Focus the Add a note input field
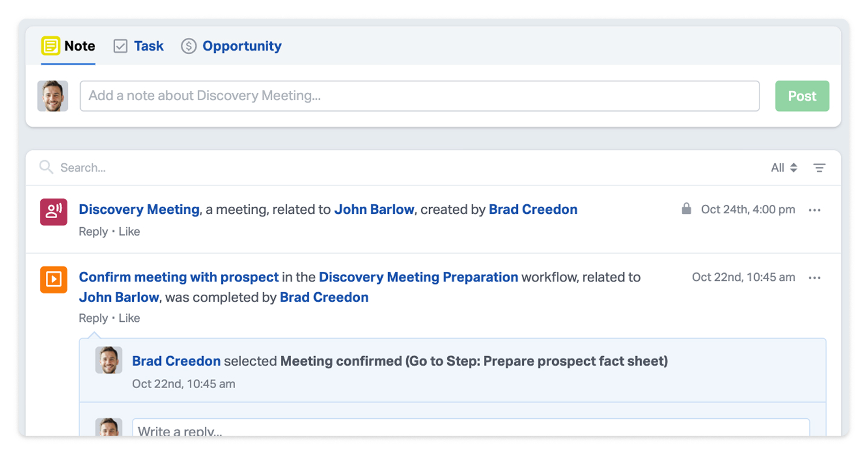 tap(419, 96)
